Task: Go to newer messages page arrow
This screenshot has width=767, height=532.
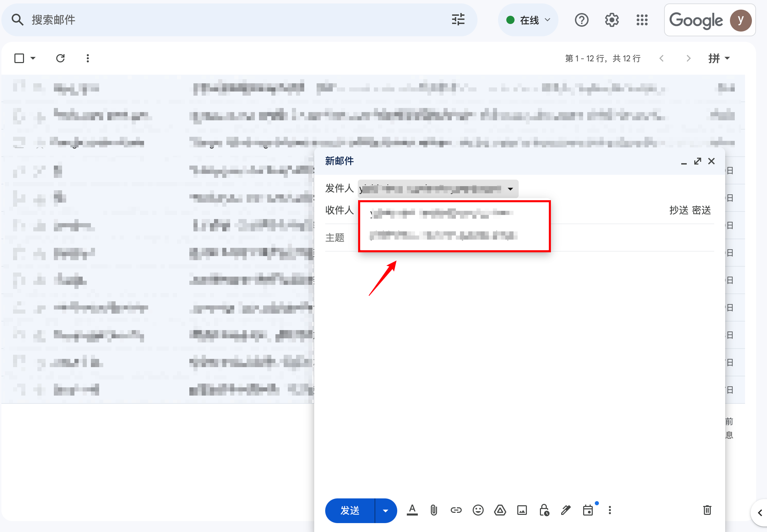Action: click(x=662, y=58)
